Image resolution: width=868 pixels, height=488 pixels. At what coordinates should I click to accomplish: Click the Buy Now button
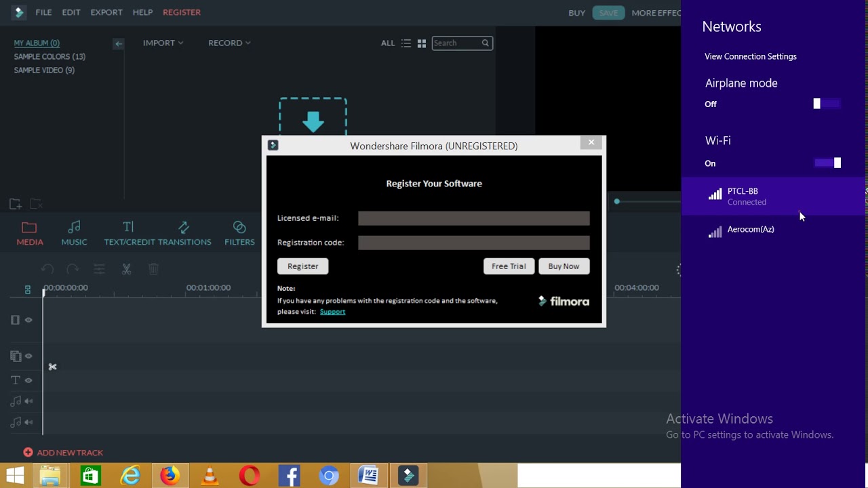coord(564,266)
